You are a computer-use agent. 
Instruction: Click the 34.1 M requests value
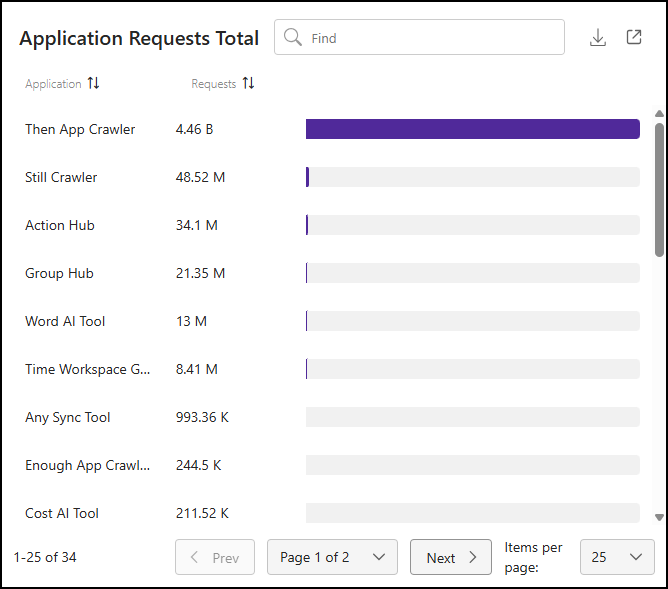click(196, 225)
